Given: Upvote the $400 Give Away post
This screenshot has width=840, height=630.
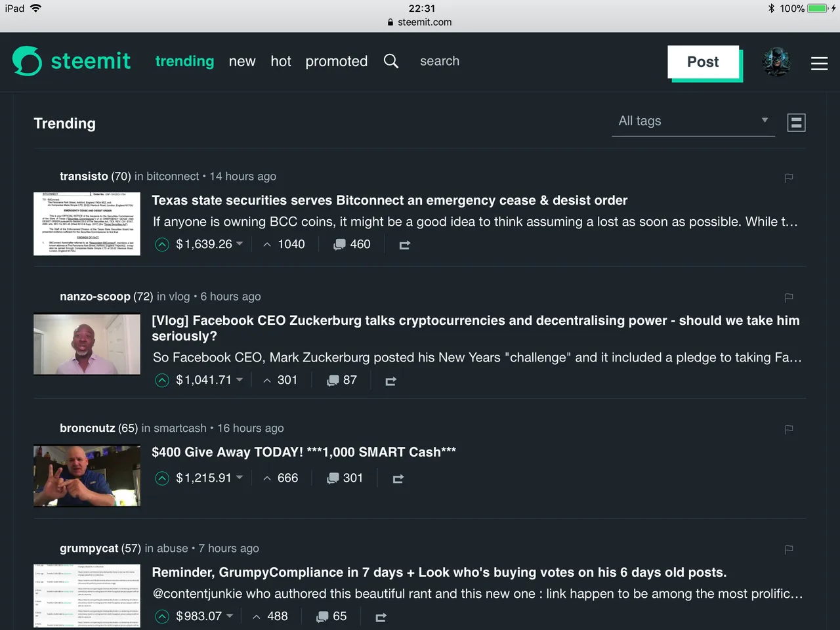Looking at the screenshot, I should [x=162, y=478].
